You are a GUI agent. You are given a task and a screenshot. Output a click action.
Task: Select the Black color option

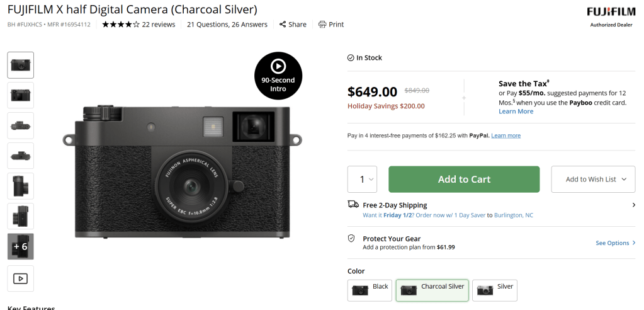[x=370, y=290]
